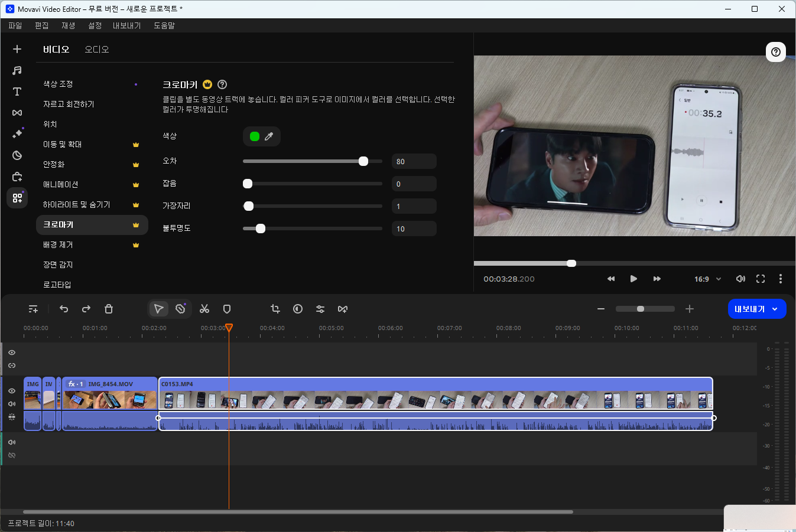The image size is (796, 532).
Task: Select the blade cut mode tool
Action: pyautogui.click(x=181, y=309)
